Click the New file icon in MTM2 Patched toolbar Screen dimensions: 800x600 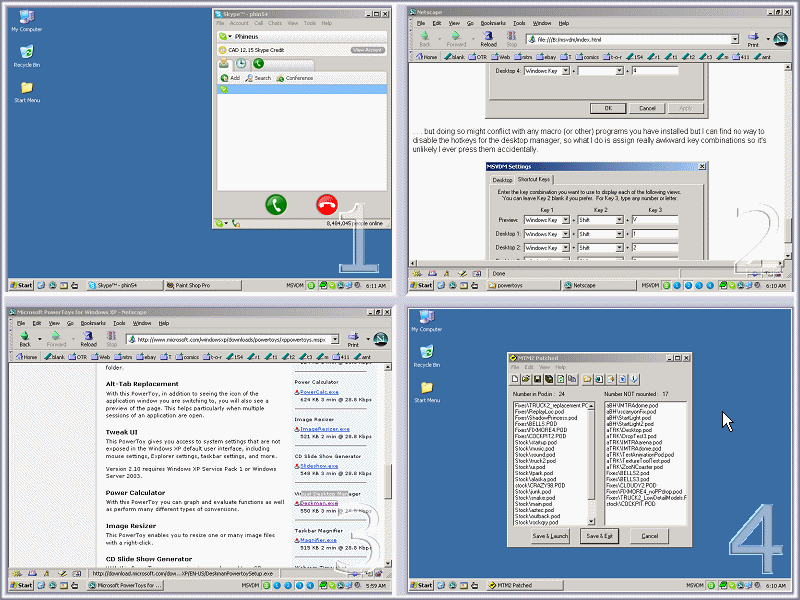(514, 379)
